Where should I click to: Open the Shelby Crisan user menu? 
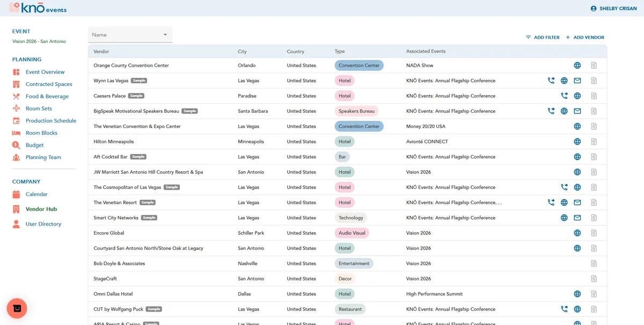tap(613, 9)
